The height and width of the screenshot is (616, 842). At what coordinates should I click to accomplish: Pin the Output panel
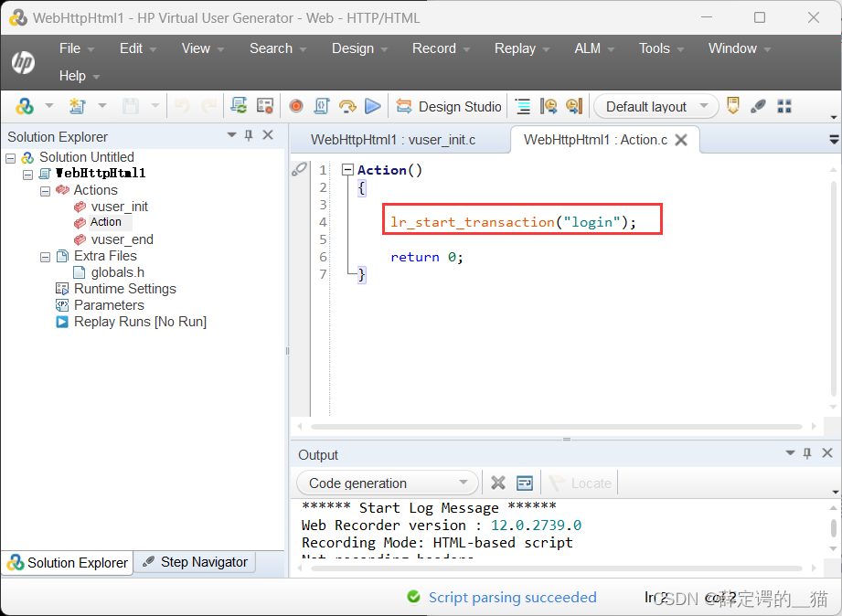click(807, 453)
